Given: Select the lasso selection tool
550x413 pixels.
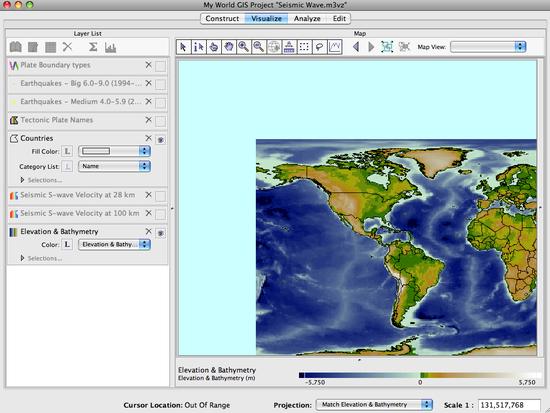Looking at the screenshot, I should click(319, 47).
